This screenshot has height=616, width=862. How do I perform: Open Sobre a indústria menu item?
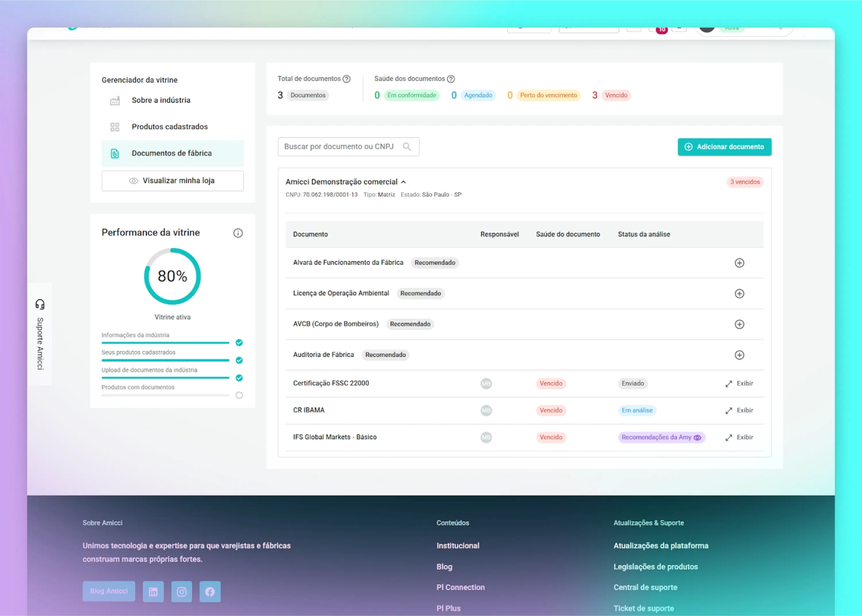(x=161, y=100)
